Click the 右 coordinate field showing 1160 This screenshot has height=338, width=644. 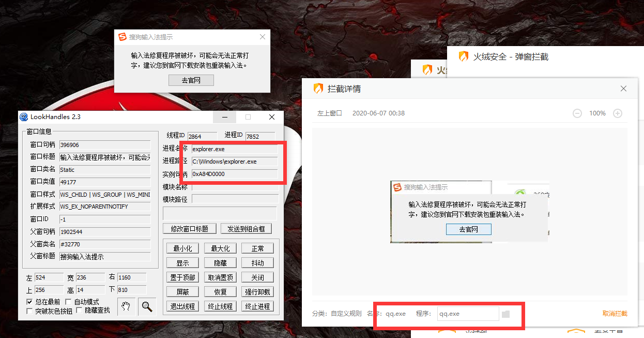pos(132,277)
